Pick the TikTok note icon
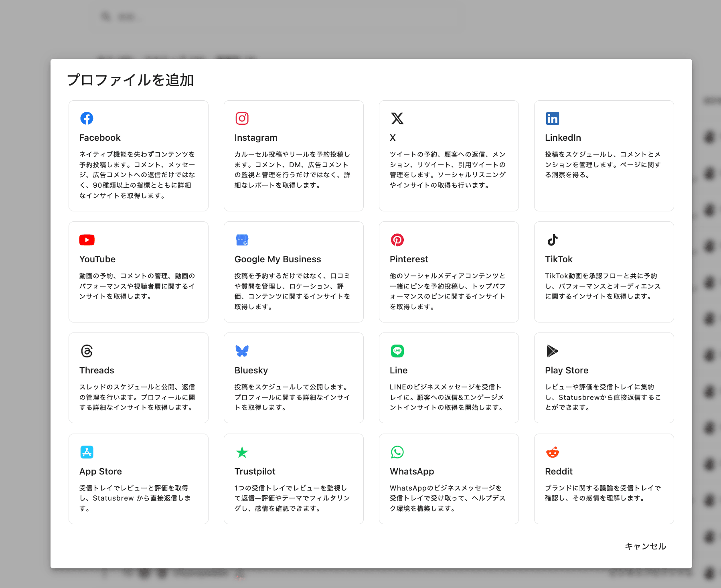The width and height of the screenshot is (721, 588). 552,240
